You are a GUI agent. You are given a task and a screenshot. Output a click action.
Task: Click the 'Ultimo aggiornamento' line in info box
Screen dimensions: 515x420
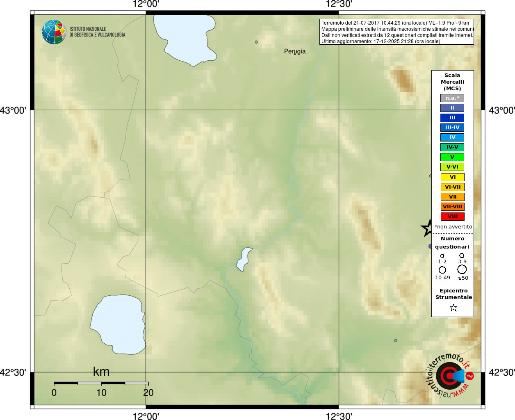coord(381,41)
